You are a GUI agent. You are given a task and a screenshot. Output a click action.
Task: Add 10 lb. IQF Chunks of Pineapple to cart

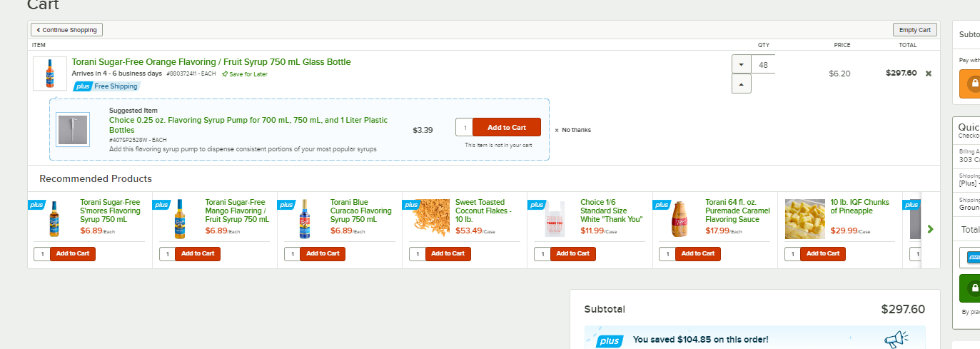pos(823,253)
